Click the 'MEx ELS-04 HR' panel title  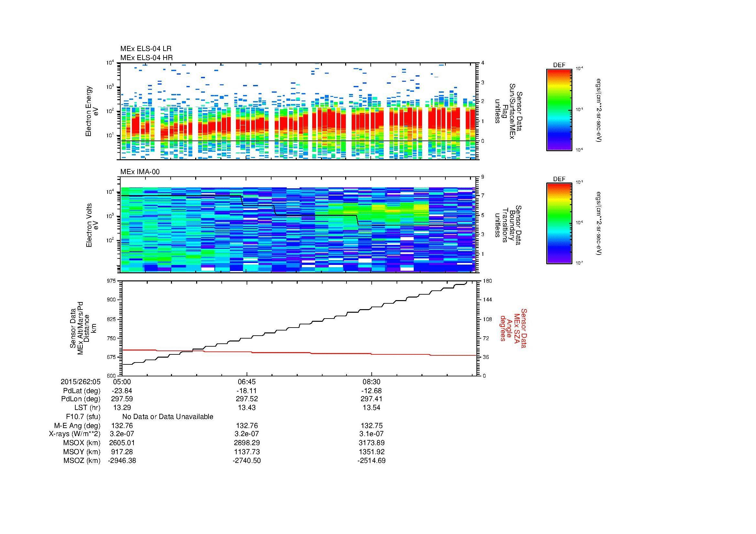[146, 58]
